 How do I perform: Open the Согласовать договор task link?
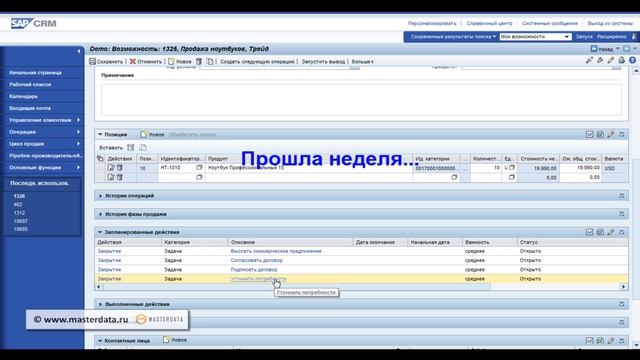tap(256, 260)
